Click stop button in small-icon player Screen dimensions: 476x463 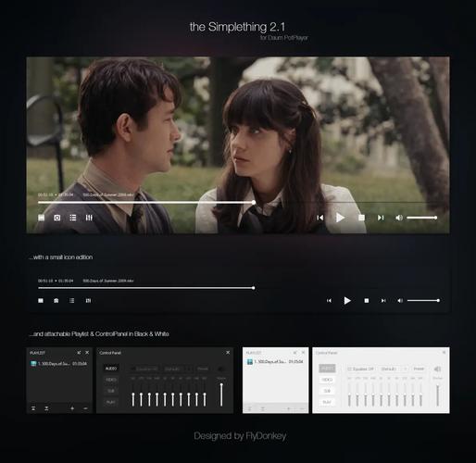click(367, 301)
